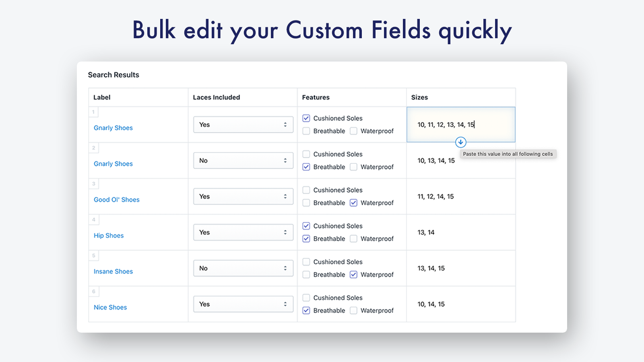Uncheck Breathable in row 2 Gnarly Shoes

(x=306, y=167)
